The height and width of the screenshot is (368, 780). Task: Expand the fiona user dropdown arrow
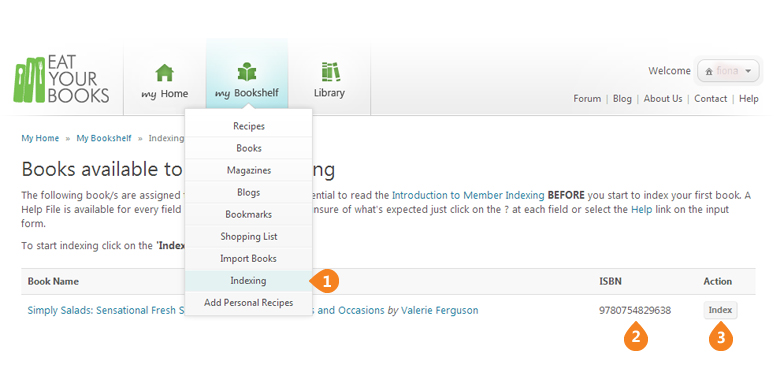click(x=748, y=72)
